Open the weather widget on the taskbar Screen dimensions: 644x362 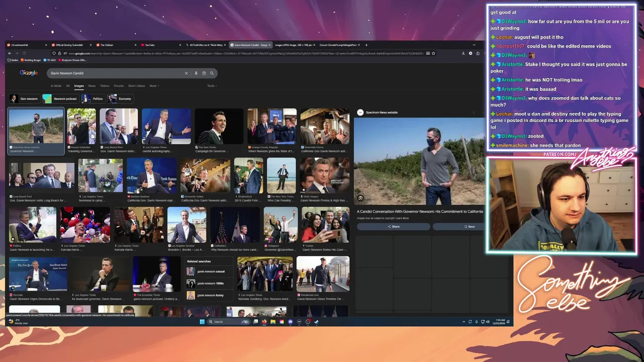coord(19,321)
